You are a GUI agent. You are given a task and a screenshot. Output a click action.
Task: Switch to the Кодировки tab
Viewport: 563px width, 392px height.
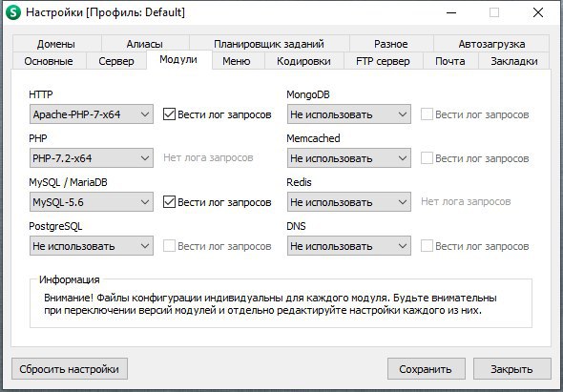[x=303, y=61]
